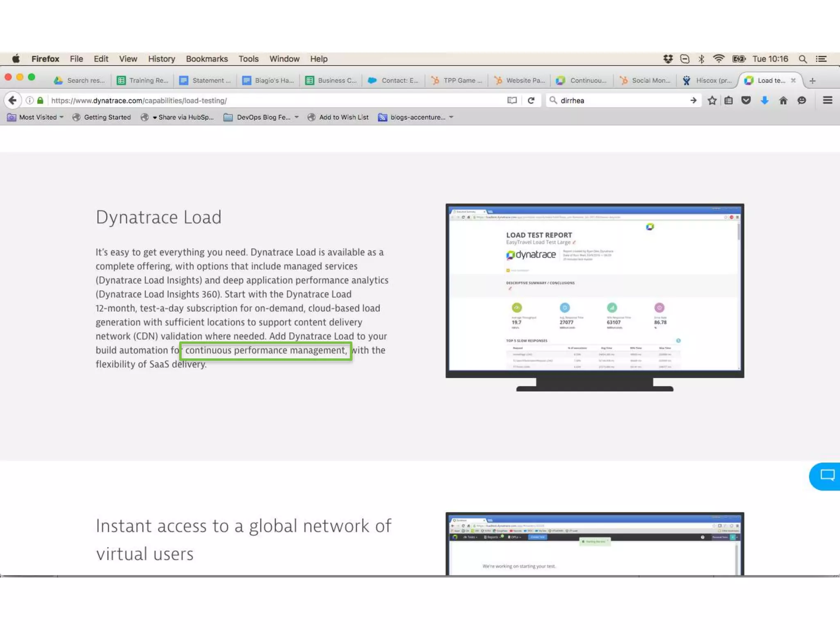
Task: Go back to previous page
Action: 13,100
